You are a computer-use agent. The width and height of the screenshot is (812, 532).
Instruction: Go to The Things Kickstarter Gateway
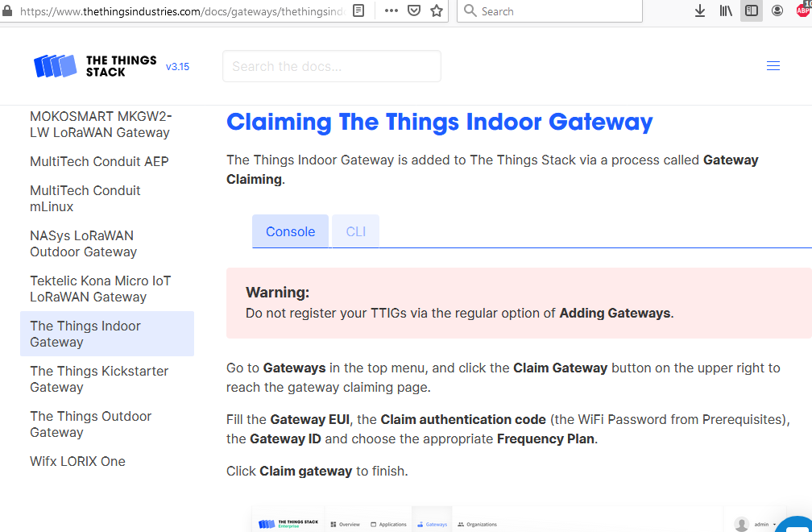pos(99,379)
